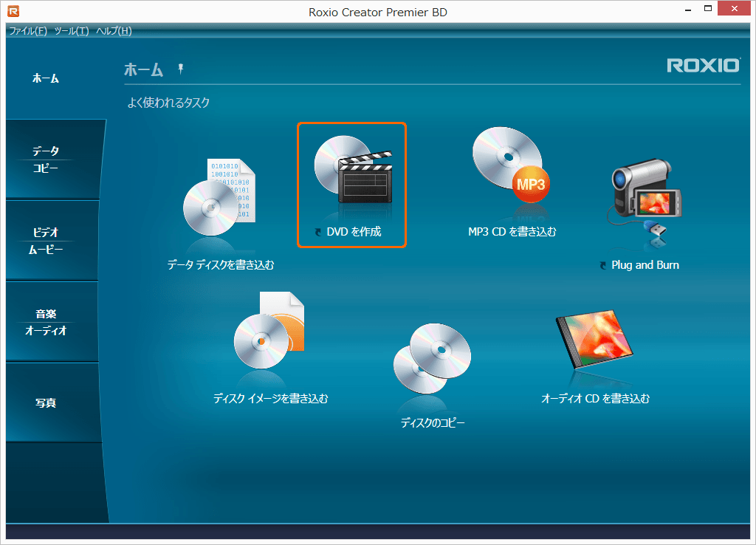This screenshot has width=756, height=545.
Task: Click the ROXIO logo at top right
Action: pyautogui.click(x=704, y=66)
